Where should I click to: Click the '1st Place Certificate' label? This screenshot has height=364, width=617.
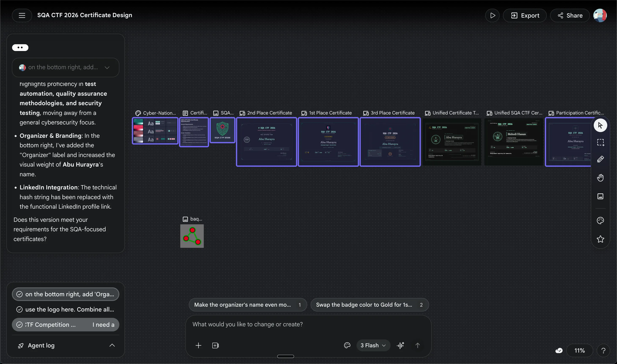click(330, 113)
